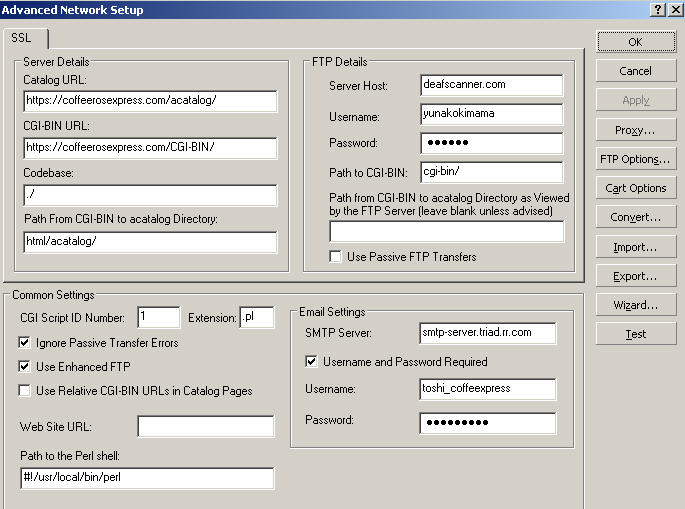Launch the network setup Wizard
This screenshot has width=685, height=509.
click(635, 305)
